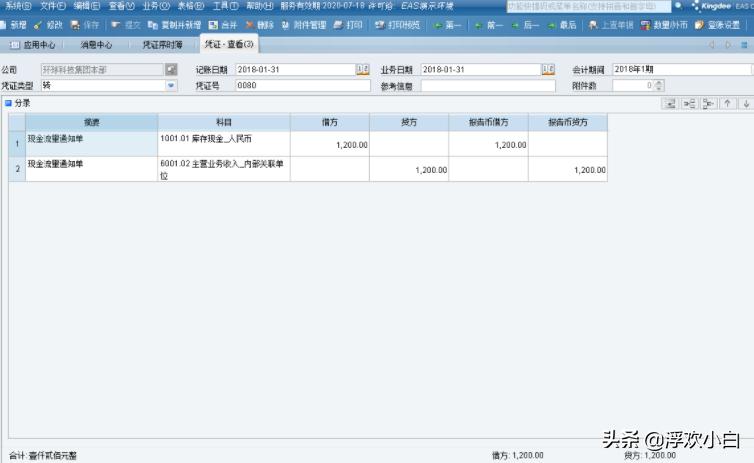Open 打印预览 (Print preview)

pyautogui.click(x=397, y=25)
